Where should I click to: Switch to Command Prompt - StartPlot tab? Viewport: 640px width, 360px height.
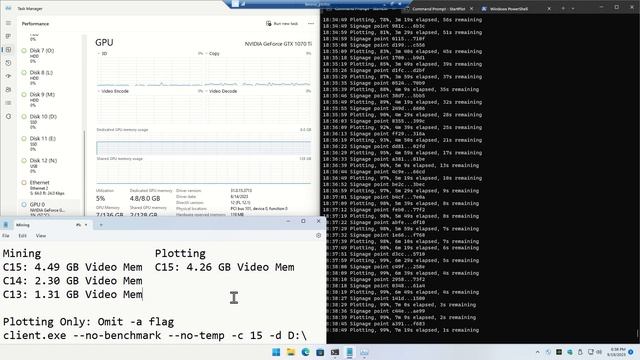(439, 9)
